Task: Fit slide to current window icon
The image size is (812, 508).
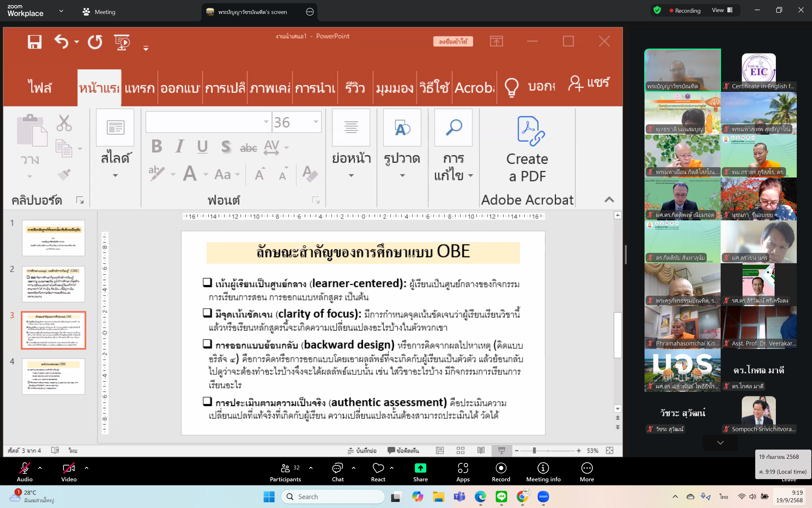Action: coord(610,451)
